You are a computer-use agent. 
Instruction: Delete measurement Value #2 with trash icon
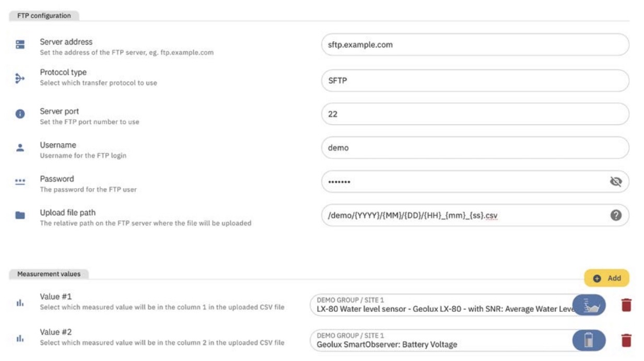[626, 341]
